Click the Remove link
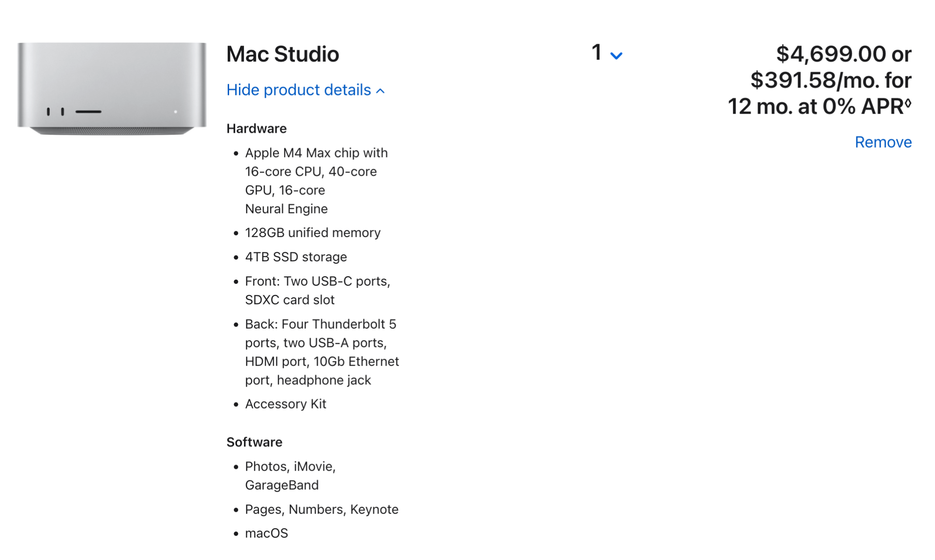 click(883, 143)
